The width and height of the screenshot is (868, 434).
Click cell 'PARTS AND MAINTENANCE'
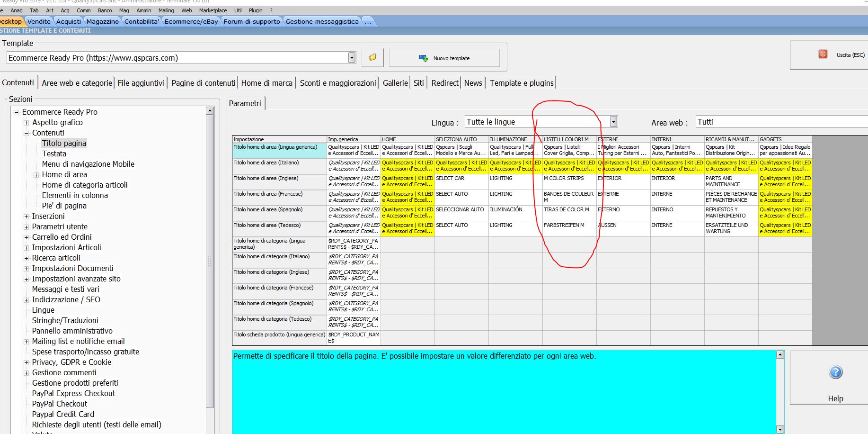click(731, 181)
